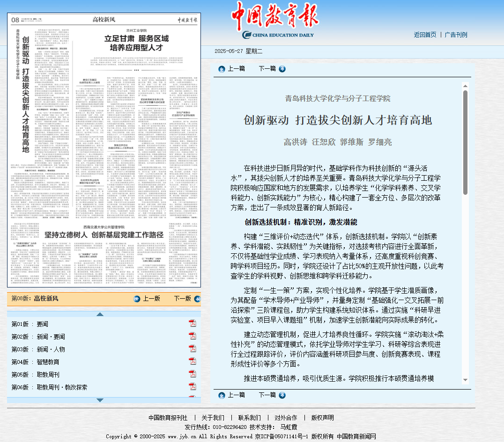The width and height of the screenshot is (504, 442).
Task: Open the PDF icon for 第01版 要闻
Action: tap(192, 323)
